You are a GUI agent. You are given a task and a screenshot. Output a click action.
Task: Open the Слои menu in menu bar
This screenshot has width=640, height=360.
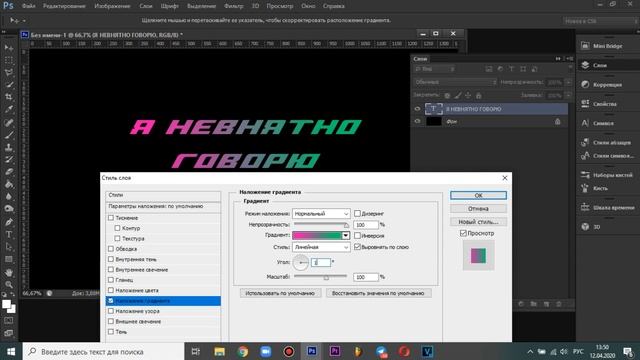146,6
